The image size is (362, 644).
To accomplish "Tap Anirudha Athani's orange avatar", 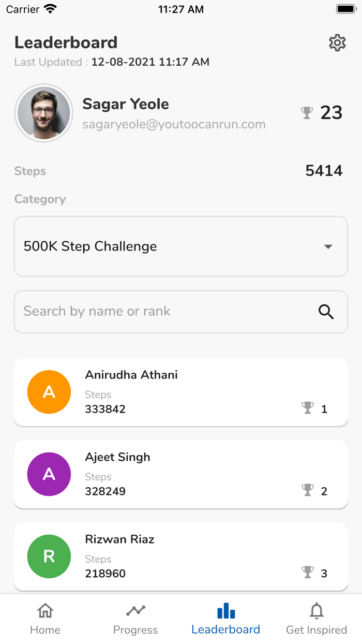I will [49, 392].
